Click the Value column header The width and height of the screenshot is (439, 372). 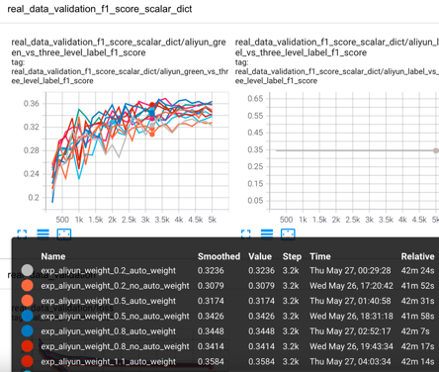(x=260, y=256)
